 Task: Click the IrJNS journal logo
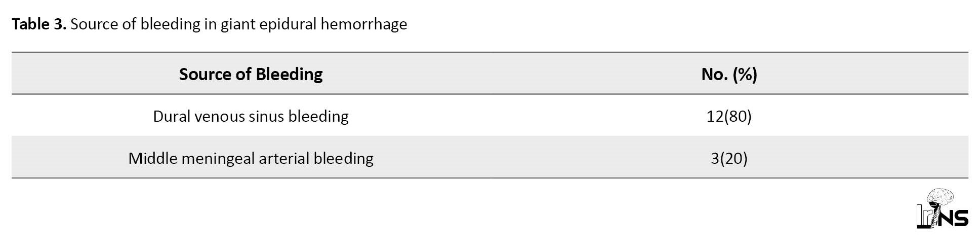click(943, 208)
